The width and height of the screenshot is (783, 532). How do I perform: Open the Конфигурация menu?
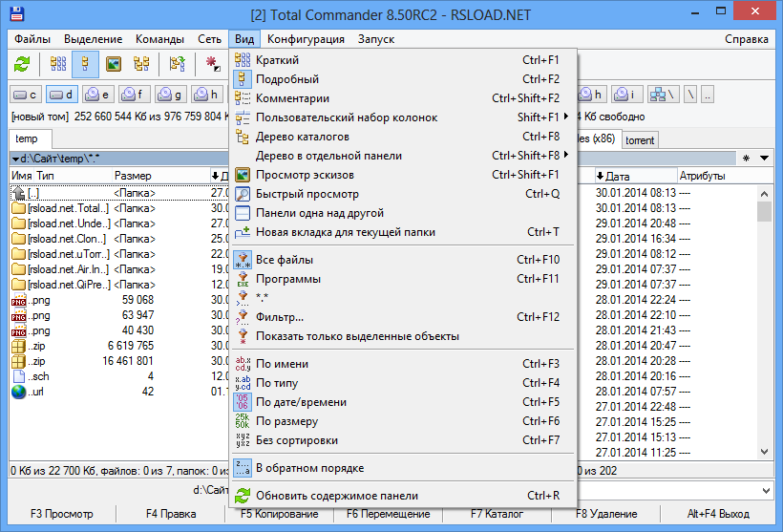[306, 39]
